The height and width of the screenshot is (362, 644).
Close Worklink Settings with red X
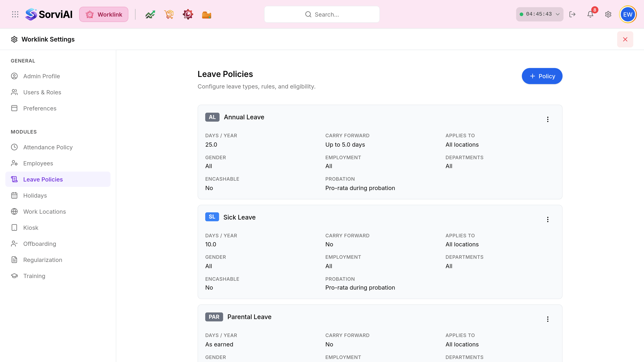click(x=625, y=39)
